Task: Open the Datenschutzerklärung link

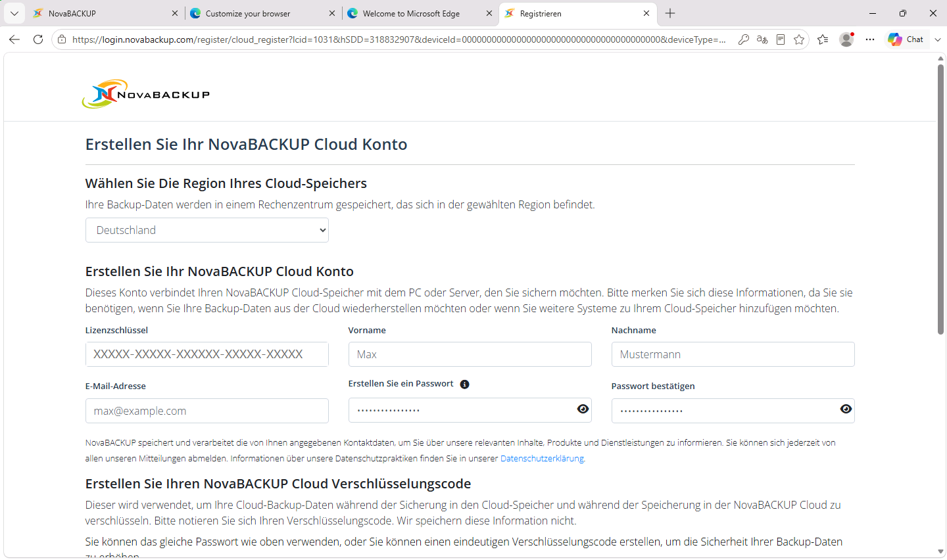Action: (x=543, y=459)
